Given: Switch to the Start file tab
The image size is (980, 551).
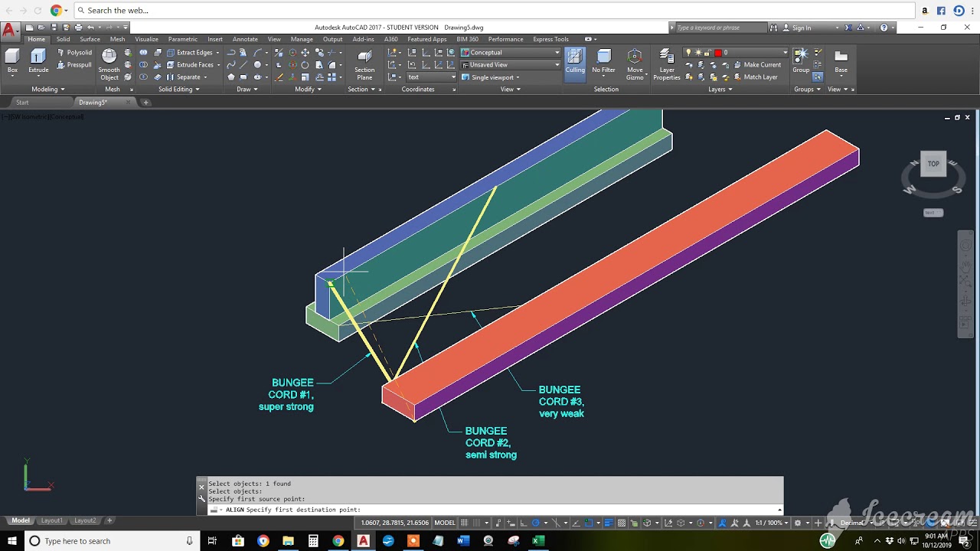Looking at the screenshot, I should (x=22, y=103).
